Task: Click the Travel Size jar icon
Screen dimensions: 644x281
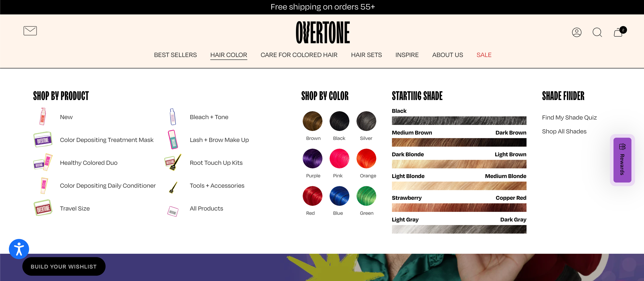Action: pos(43,208)
